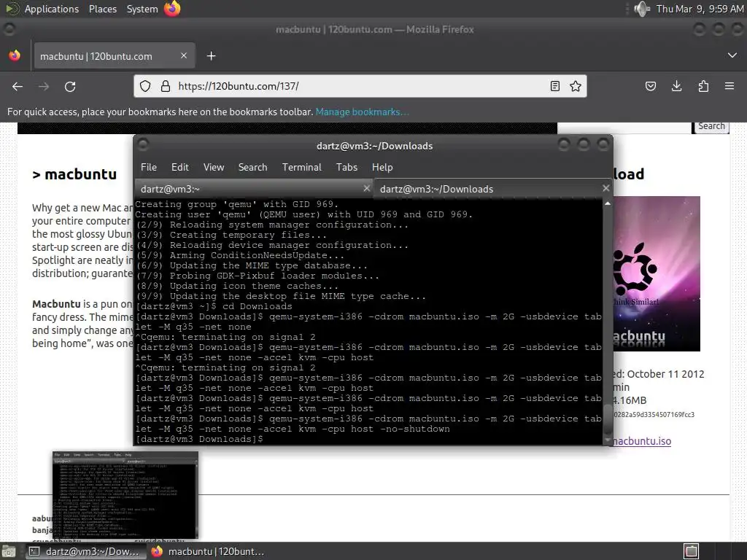Image resolution: width=747 pixels, height=560 pixels.
Task: Go back using Firefox back arrow
Action: tap(18, 86)
